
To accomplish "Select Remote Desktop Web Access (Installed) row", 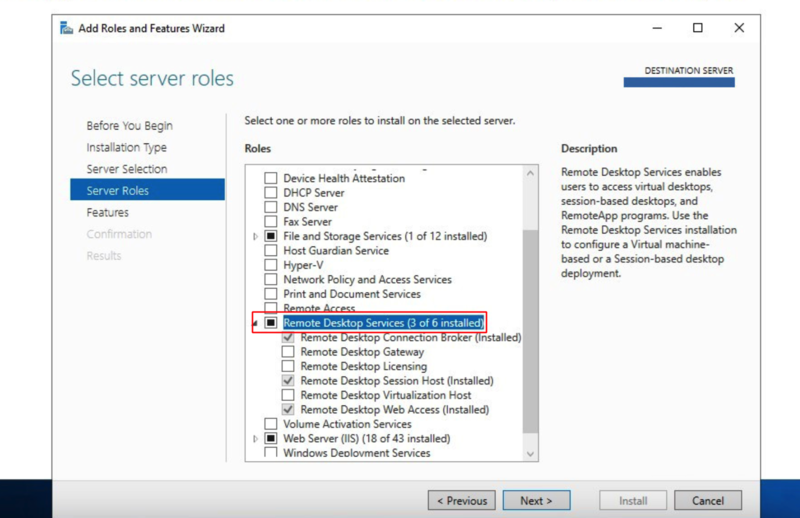I will tap(394, 409).
